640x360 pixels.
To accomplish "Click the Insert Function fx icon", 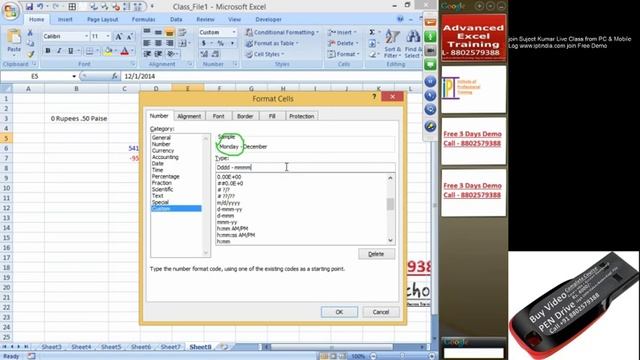I will [x=115, y=76].
